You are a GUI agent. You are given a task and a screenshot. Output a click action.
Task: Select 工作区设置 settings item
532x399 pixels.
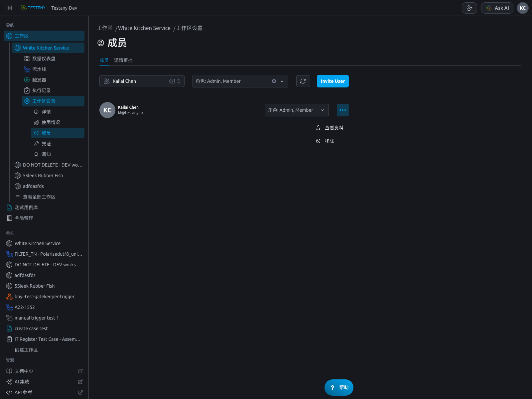53,101
